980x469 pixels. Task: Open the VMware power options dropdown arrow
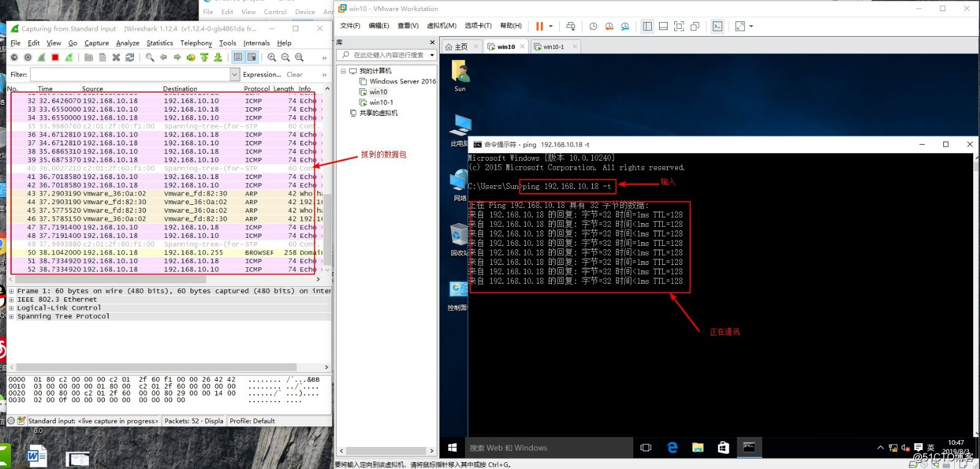click(x=551, y=26)
